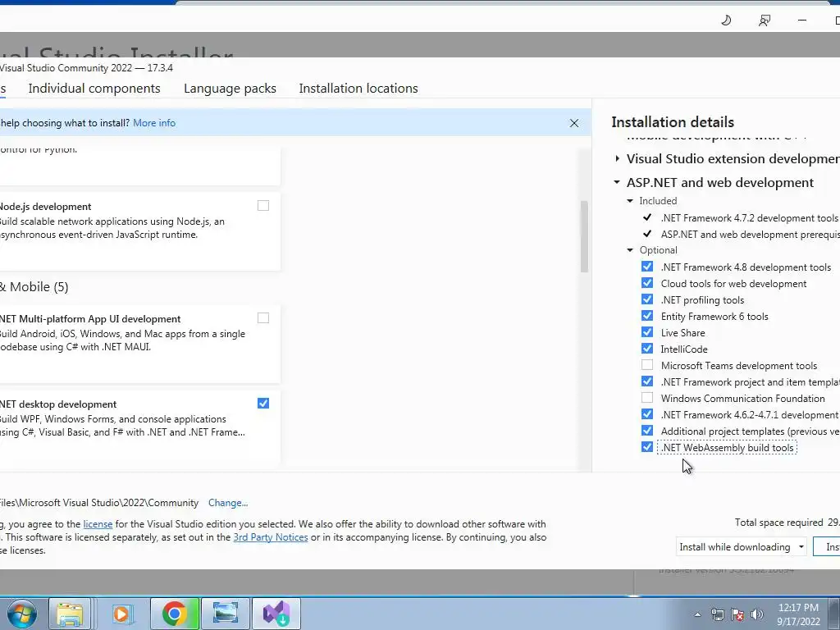Click Change... install location link
The width and height of the screenshot is (840, 630).
[x=228, y=503]
